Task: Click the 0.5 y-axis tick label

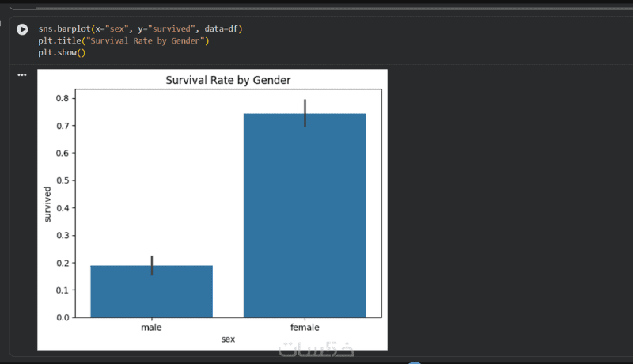Action: pyautogui.click(x=63, y=180)
